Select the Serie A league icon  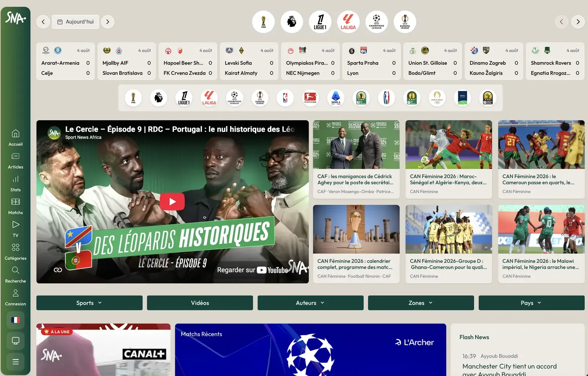click(336, 98)
